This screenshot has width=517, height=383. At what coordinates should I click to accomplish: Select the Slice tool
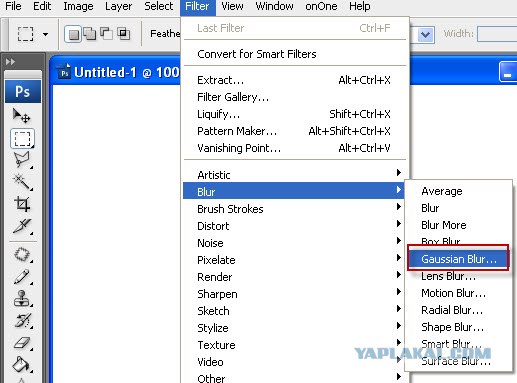click(x=22, y=226)
